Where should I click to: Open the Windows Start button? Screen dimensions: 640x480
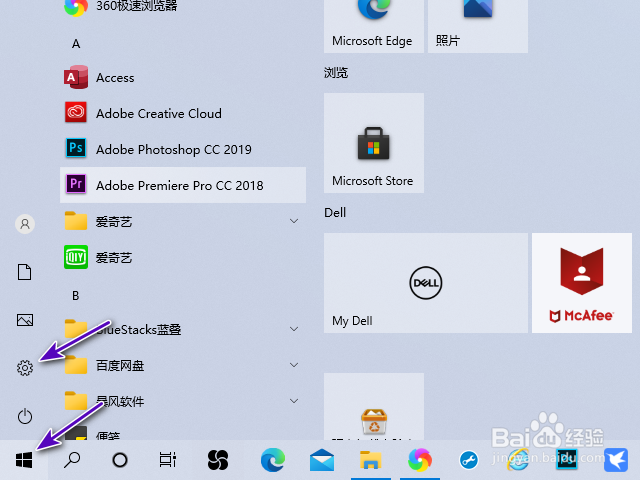[24, 460]
